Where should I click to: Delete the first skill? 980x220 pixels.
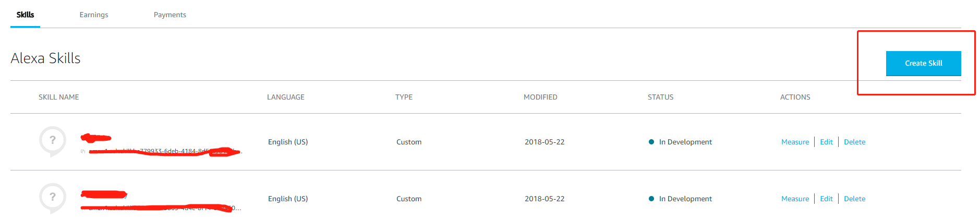[x=854, y=142]
